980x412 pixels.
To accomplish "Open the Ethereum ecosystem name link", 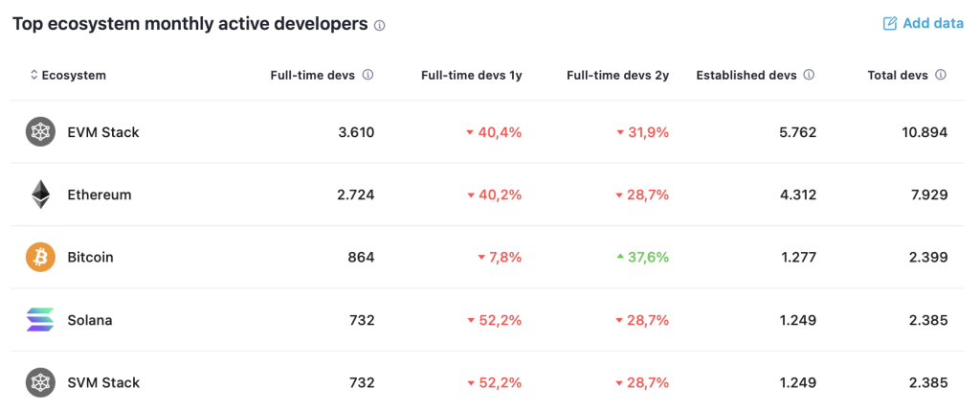I will click(x=100, y=195).
